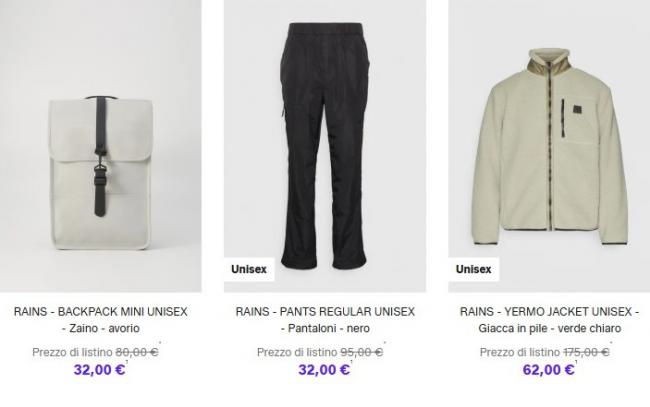The image size is (650, 407).
Task: Click the crossed-out 80,00 € list price
Action: coord(137,352)
